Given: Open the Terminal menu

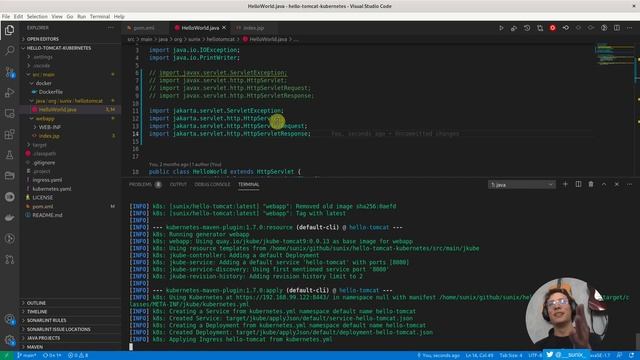Looking at the screenshot, I should tap(100, 16).
